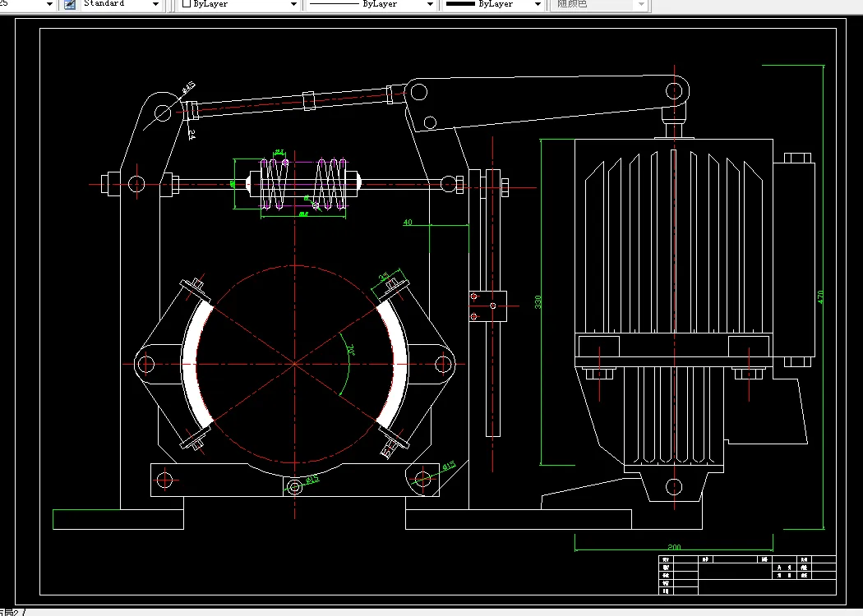Select the Ø15 label beside bottom center hole
The width and height of the screenshot is (863, 616).
[312, 480]
